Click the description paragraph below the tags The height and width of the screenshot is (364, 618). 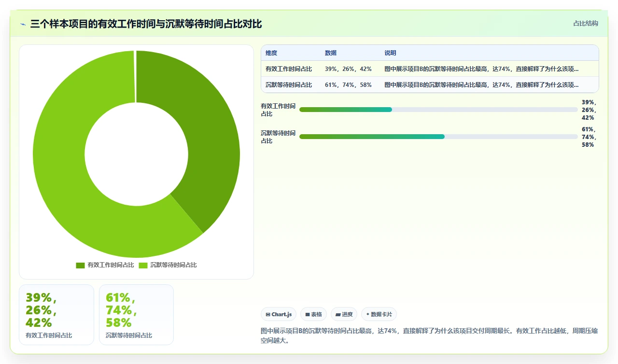point(429,336)
